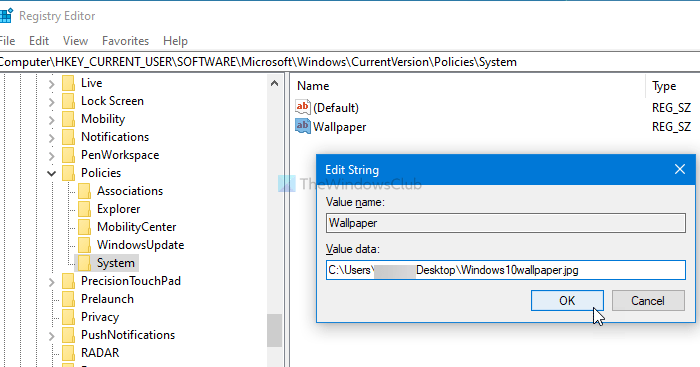Cancel the Edit String dialog
Viewport: 700px width, 367px height.
click(x=648, y=300)
